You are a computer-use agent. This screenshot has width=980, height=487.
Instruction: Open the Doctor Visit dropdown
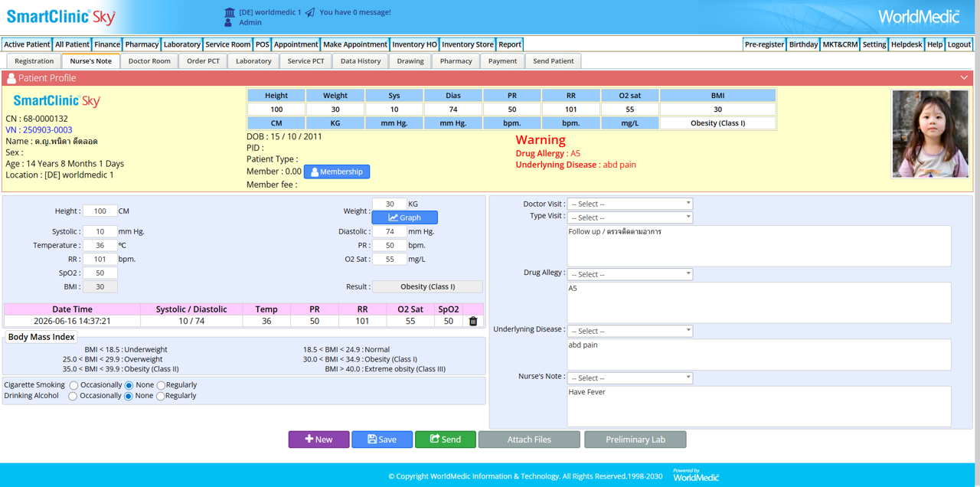coord(630,204)
